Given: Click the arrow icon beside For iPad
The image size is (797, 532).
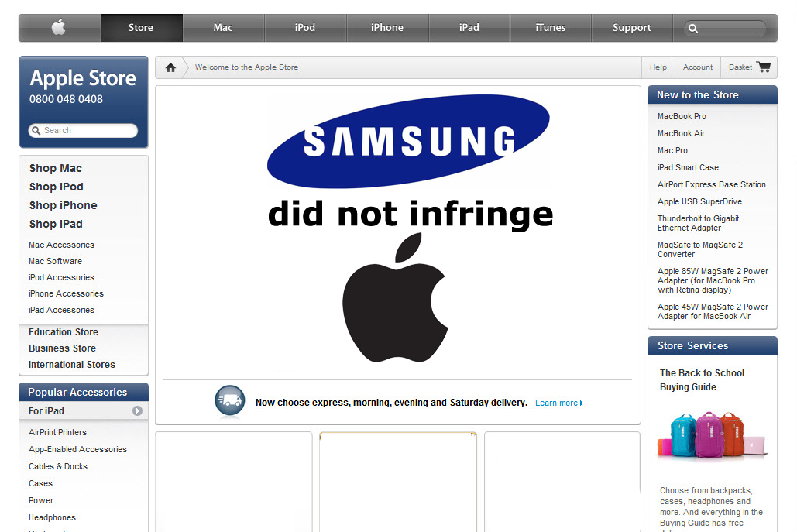Looking at the screenshot, I should pos(137,410).
